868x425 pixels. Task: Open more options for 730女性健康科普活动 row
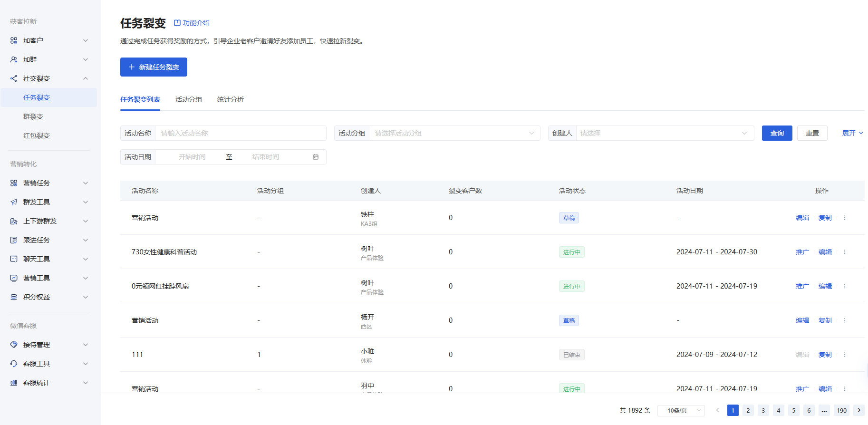tap(845, 252)
